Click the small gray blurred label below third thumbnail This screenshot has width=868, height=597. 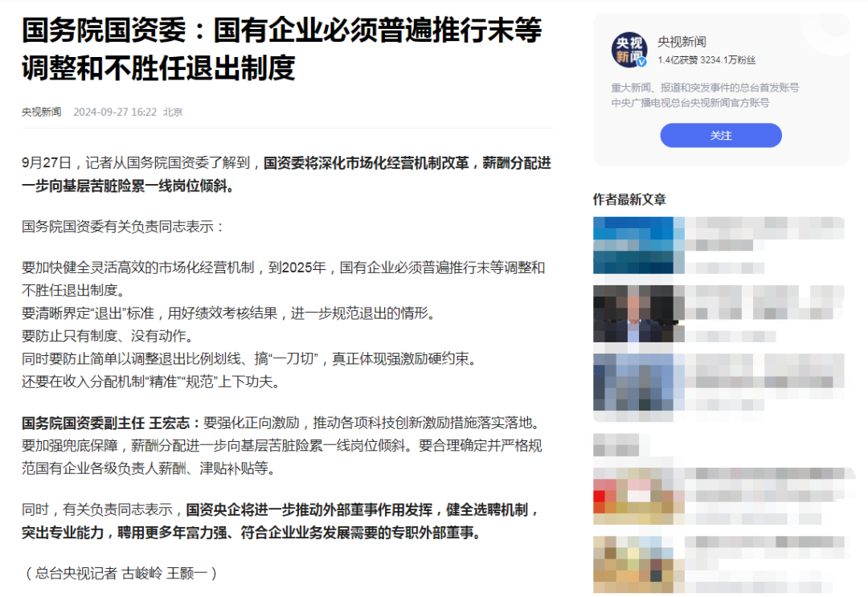point(616,445)
